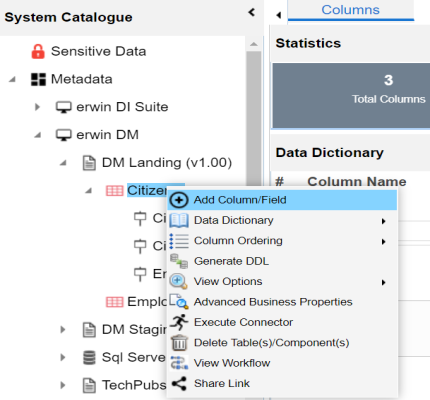Open the Column Ordering submenu arrow
Image resolution: width=430 pixels, height=400 pixels.
[384, 242]
